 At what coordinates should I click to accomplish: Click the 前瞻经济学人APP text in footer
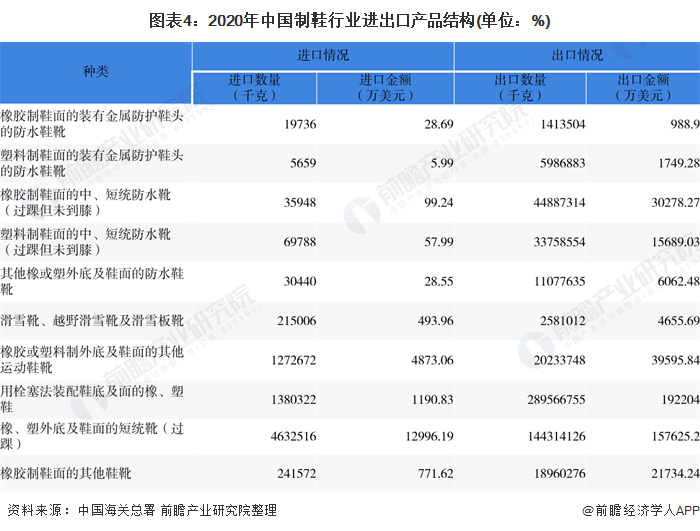point(643,510)
